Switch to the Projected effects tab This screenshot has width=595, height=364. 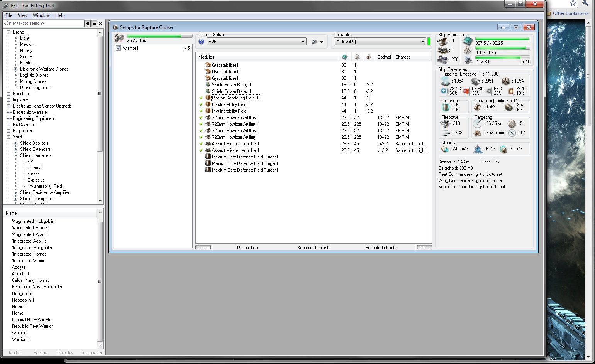click(381, 248)
